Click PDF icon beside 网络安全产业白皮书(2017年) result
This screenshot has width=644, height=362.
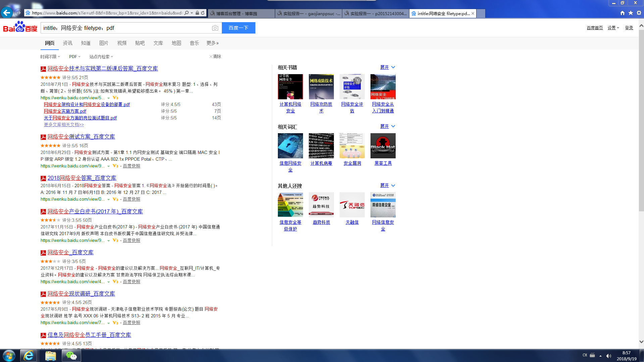pyautogui.click(x=43, y=212)
